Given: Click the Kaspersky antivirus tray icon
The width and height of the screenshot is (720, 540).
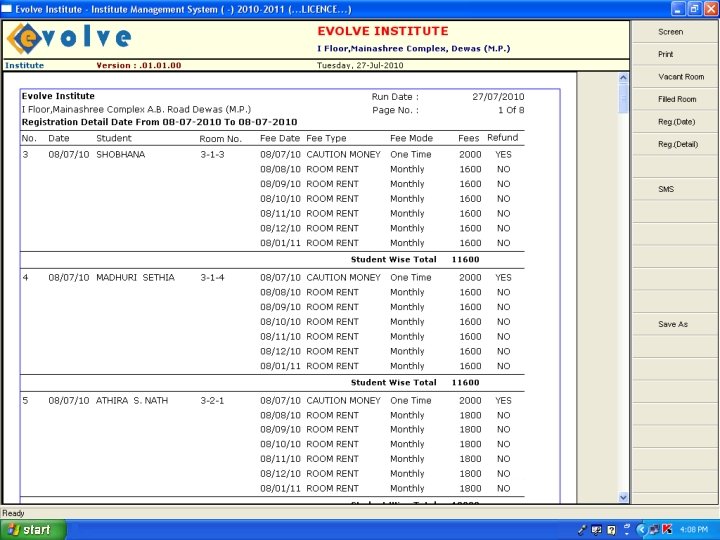Looking at the screenshot, I should tap(668, 529).
